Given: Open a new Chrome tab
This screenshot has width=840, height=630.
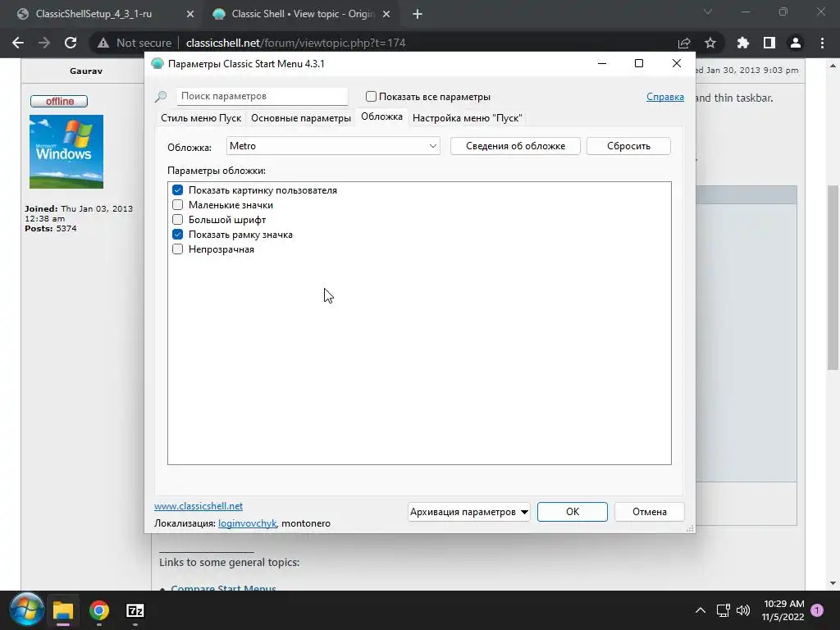Looking at the screenshot, I should (418, 14).
